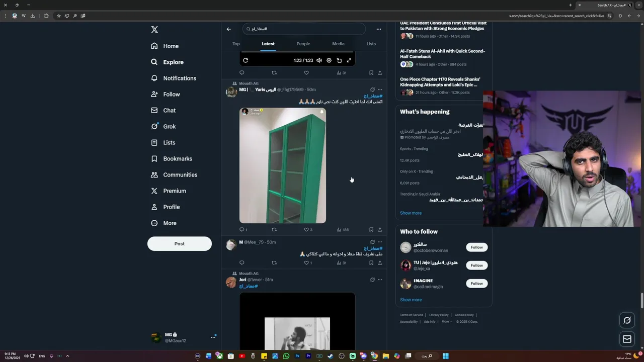
Task: Open the green cabinet image
Action: pos(283,165)
